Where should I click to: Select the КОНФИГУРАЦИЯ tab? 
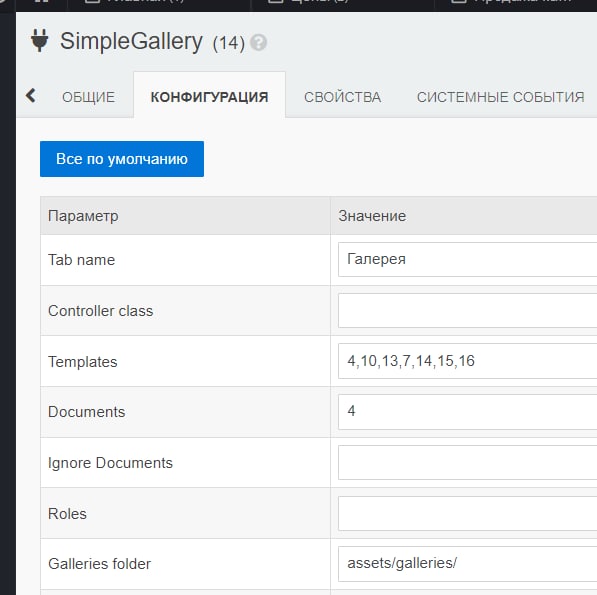[209, 97]
